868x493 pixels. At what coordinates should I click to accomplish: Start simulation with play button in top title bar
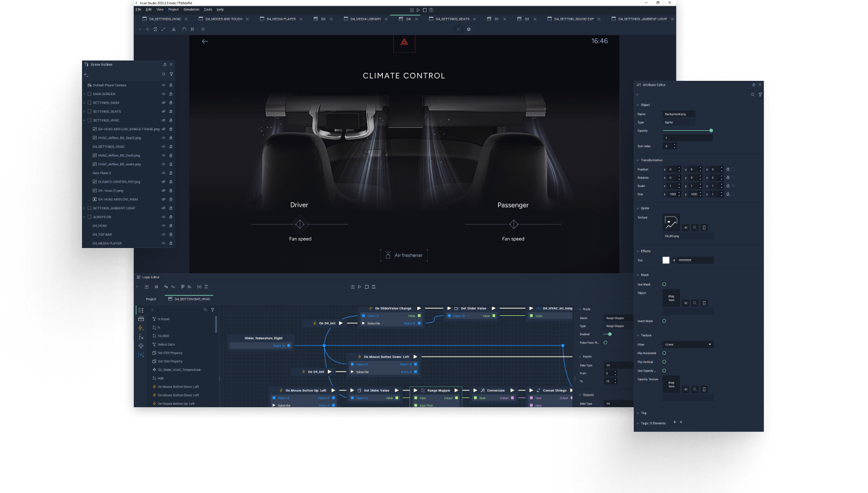click(418, 10)
